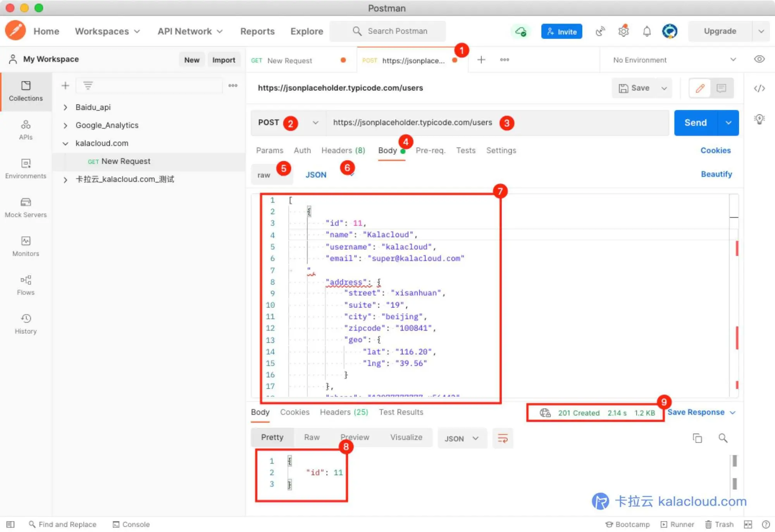Add a new collection with plus icon
This screenshot has height=532, width=775.
click(65, 86)
